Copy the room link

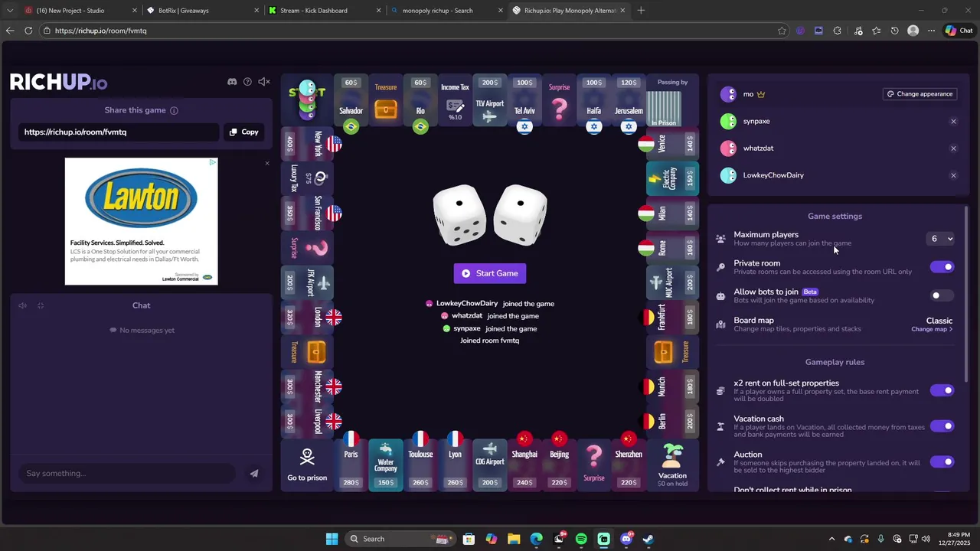[x=243, y=132]
